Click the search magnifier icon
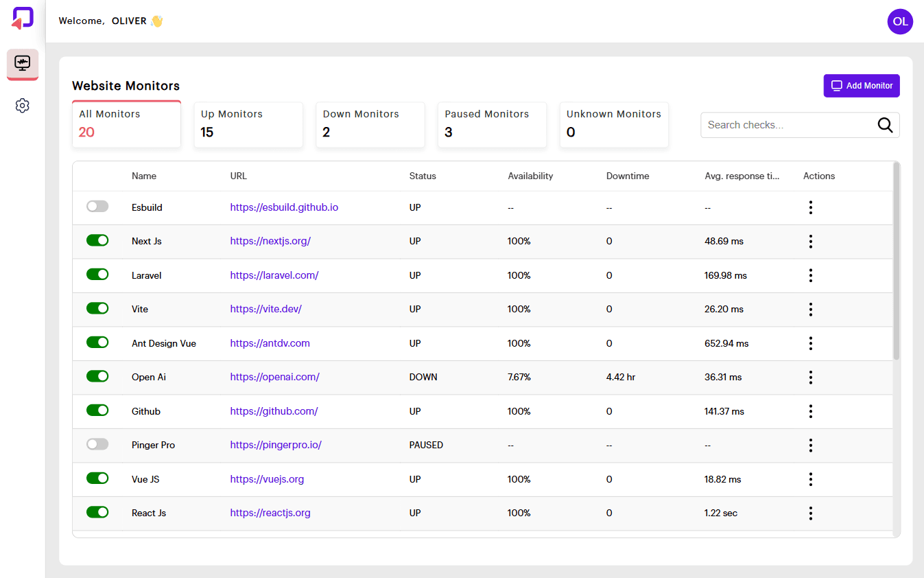The image size is (924, 578). click(885, 125)
